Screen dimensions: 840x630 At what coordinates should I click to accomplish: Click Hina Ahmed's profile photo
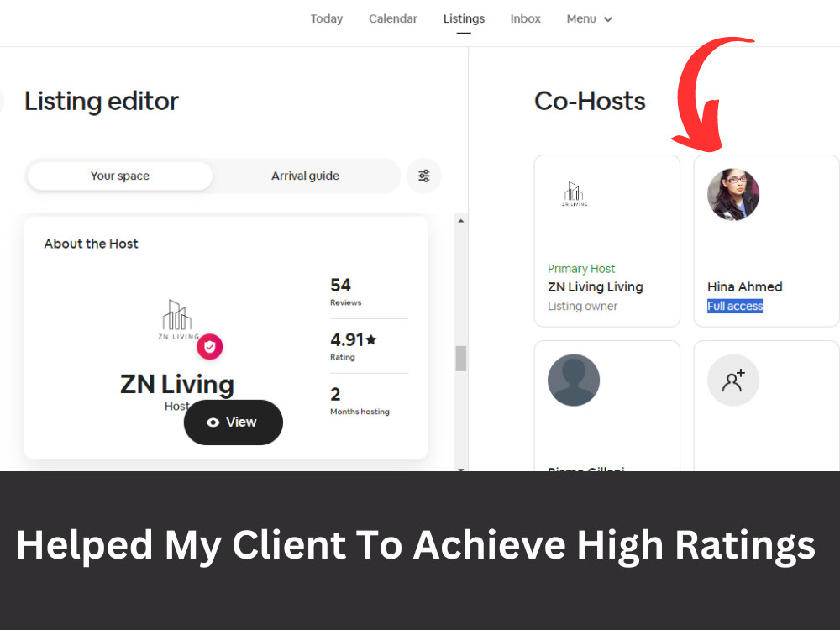733,195
